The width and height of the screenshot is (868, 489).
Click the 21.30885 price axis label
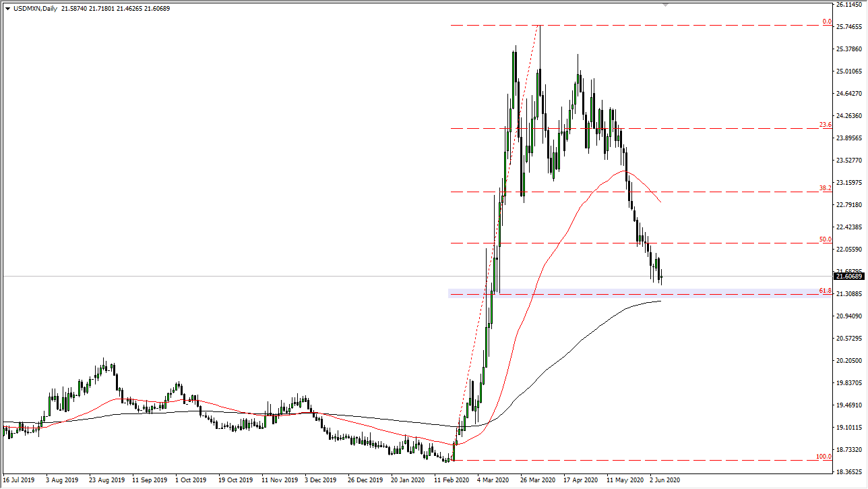tap(848, 294)
